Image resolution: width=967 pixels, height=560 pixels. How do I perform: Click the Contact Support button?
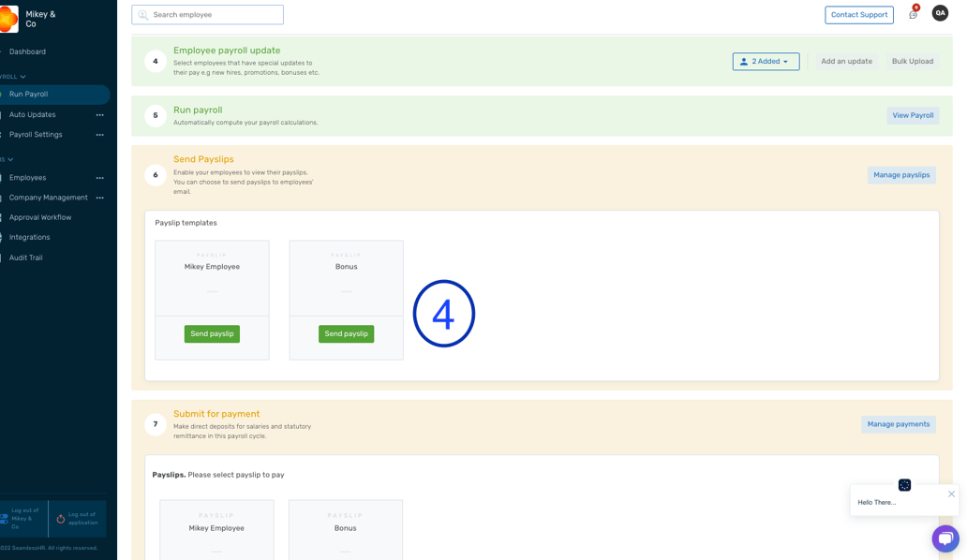point(858,15)
